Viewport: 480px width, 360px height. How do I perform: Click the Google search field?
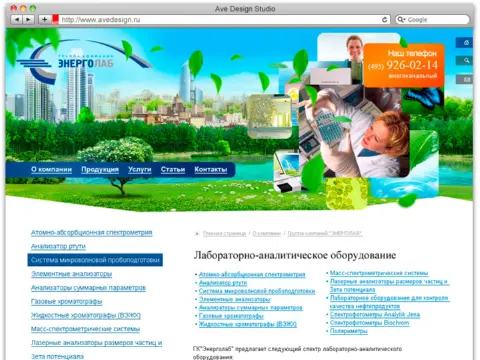[x=432, y=20]
